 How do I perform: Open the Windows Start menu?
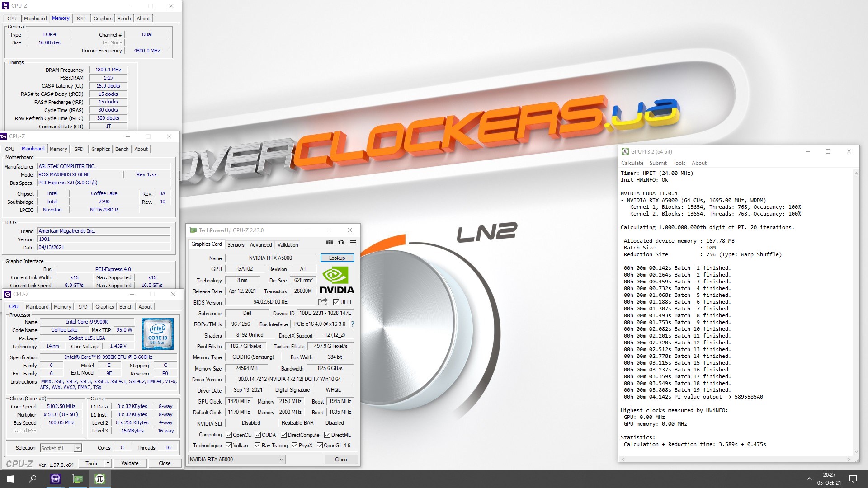point(11,479)
